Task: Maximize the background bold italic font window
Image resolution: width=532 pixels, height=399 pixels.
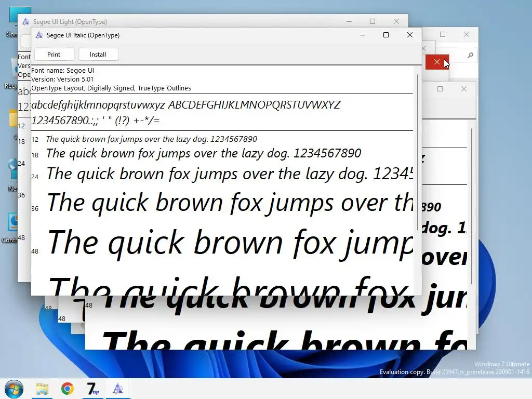Action: click(x=440, y=89)
